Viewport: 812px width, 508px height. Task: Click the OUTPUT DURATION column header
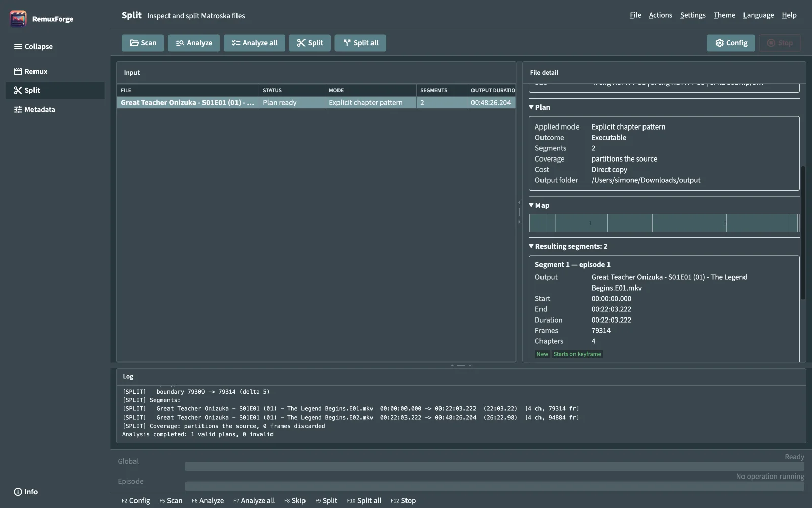(491, 90)
